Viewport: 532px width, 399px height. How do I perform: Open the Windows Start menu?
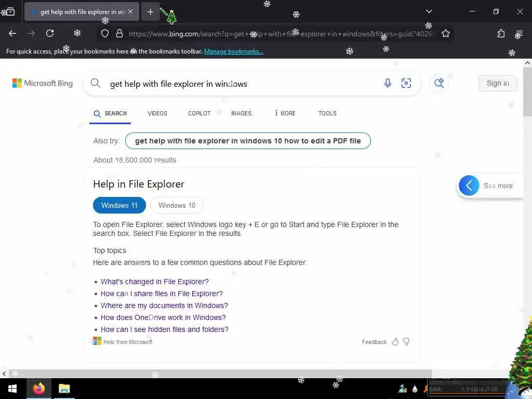pyautogui.click(x=12, y=389)
